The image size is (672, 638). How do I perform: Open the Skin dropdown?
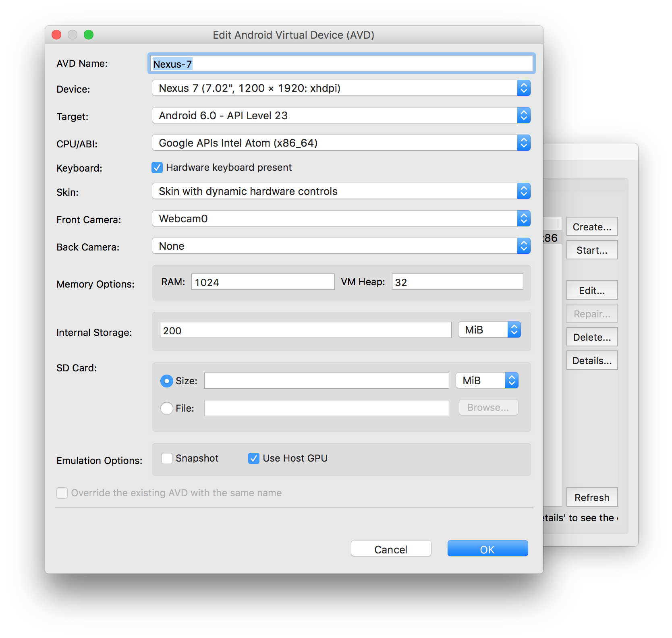[x=340, y=191]
